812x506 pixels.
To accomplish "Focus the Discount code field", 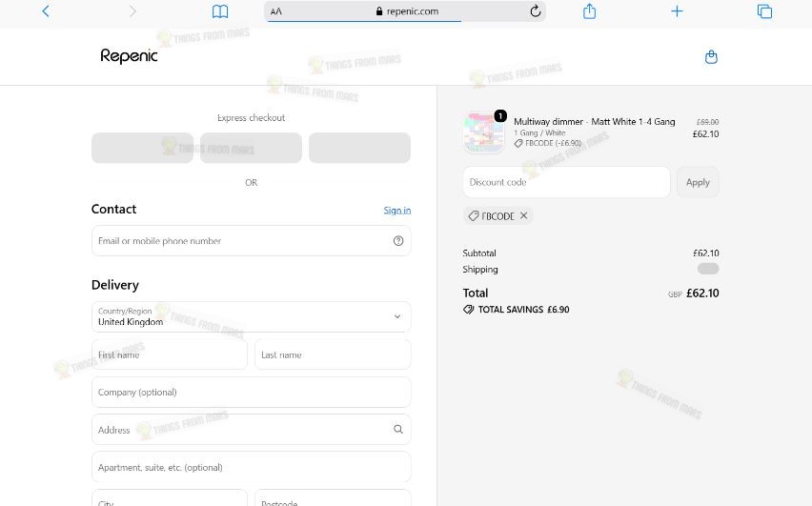I will pyautogui.click(x=566, y=182).
